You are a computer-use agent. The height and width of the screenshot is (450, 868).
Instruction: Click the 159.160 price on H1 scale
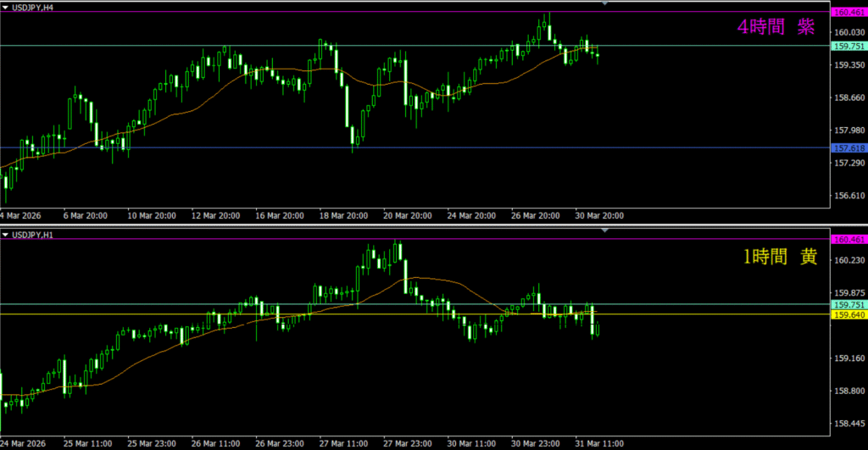click(x=848, y=358)
